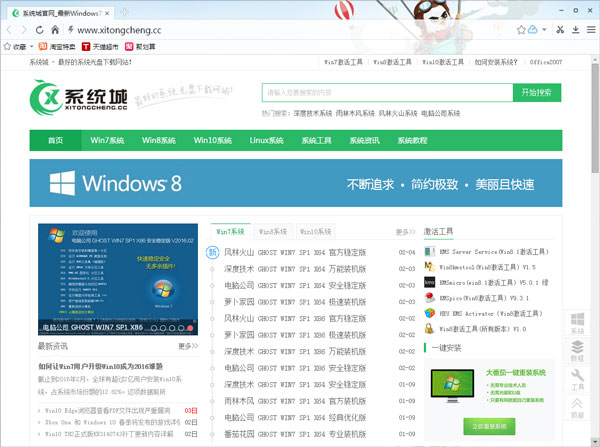Open 风林火山 GHOST WIN7 X64 官方稳定版
600x447 pixels.
point(295,253)
